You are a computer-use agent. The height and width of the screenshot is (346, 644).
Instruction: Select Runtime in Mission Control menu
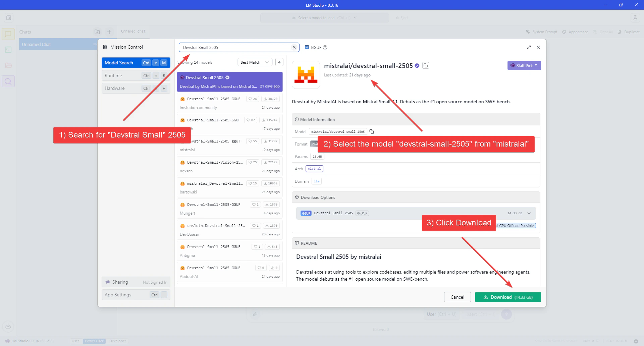pos(136,75)
